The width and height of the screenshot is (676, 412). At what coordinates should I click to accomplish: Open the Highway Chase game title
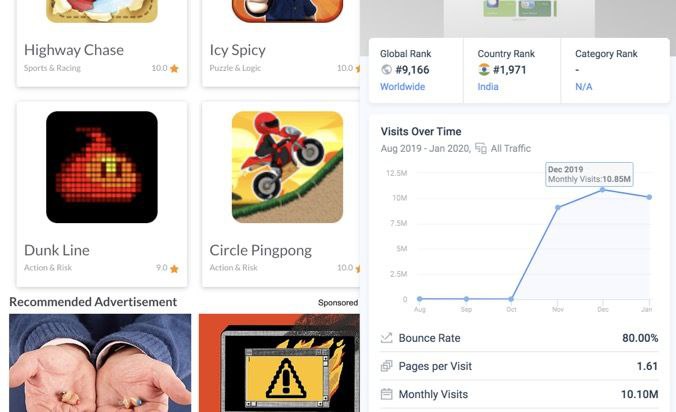[x=74, y=50]
